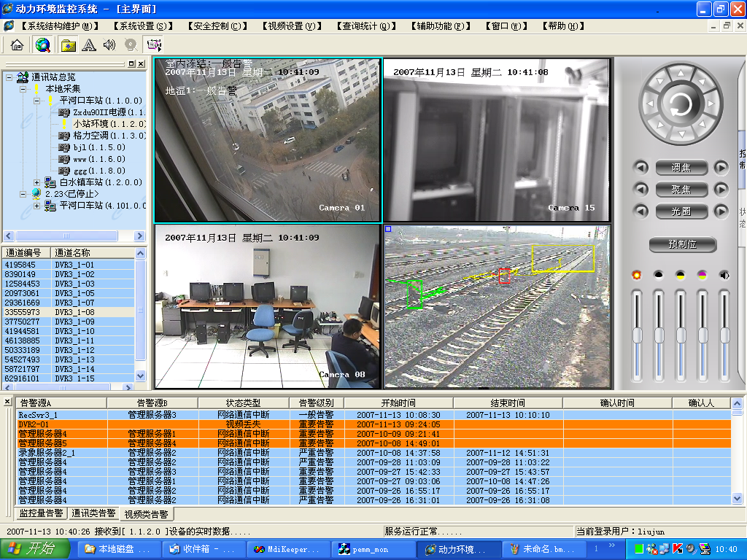This screenshot has height=560, width=747.
Task: Switch to the 监控量告警 tab
Action: click(x=42, y=513)
